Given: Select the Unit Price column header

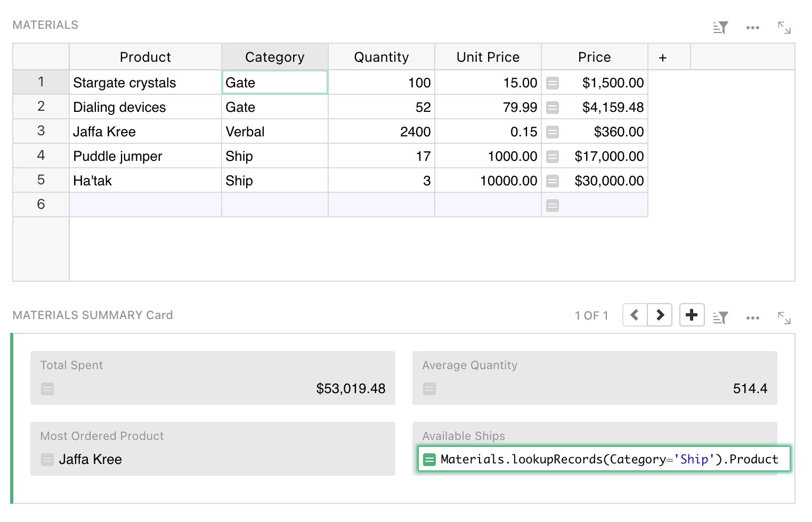Looking at the screenshot, I should [488, 56].
